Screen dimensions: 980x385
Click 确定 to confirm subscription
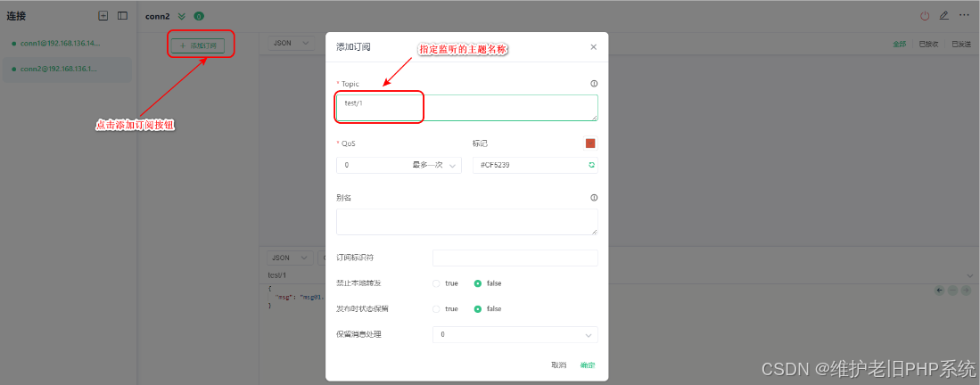pyautogui.click(x=588, y=365)
